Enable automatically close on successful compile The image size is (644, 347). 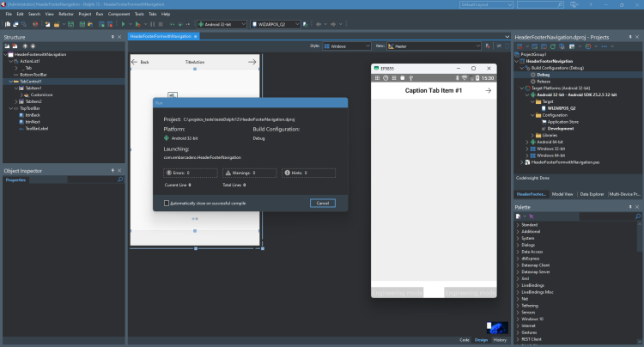167,204
